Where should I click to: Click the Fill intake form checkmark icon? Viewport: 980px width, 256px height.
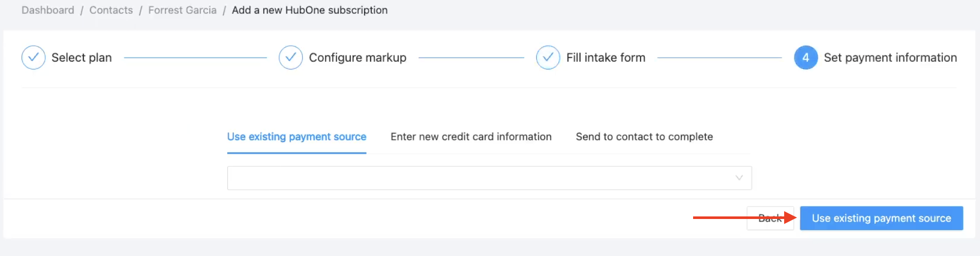point(548,58)
